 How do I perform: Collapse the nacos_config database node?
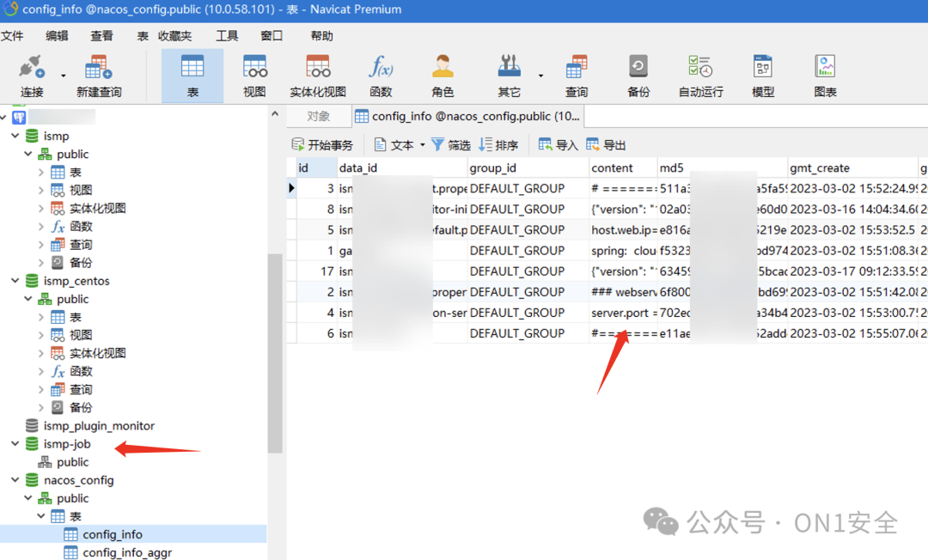pyautogui.click(x=15, y=480)
